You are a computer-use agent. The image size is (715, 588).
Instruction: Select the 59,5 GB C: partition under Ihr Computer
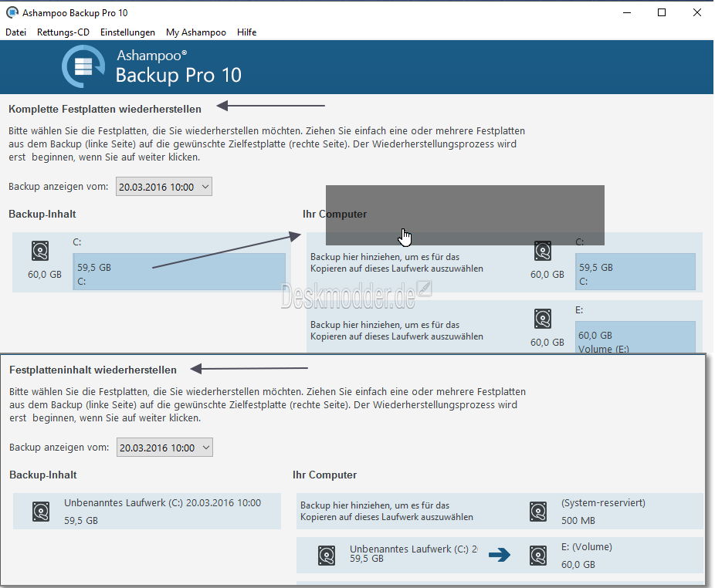(x=635, y=271)
